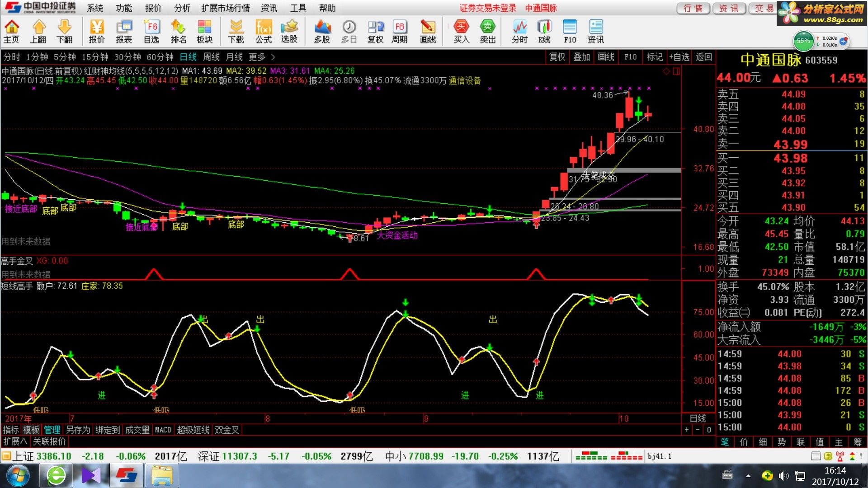Open 功能 menu
Screen dimensions: 868x488
pos(124,8)
